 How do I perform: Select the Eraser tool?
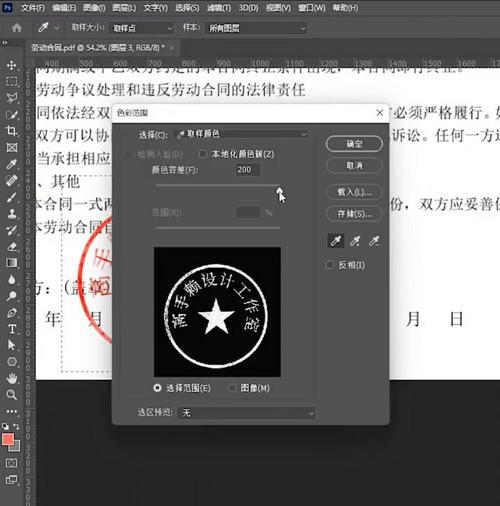click(x=12, y=247)
